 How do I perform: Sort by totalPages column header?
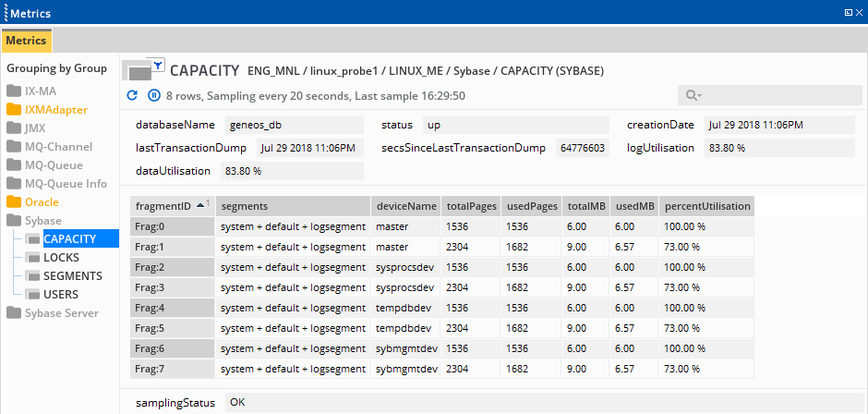point(471,206)
